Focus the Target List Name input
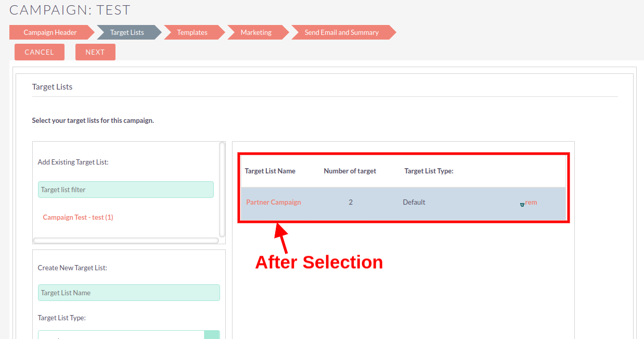The height and width of the screenshot is (339, 644). pyautogui.click(x=129, y=293)
